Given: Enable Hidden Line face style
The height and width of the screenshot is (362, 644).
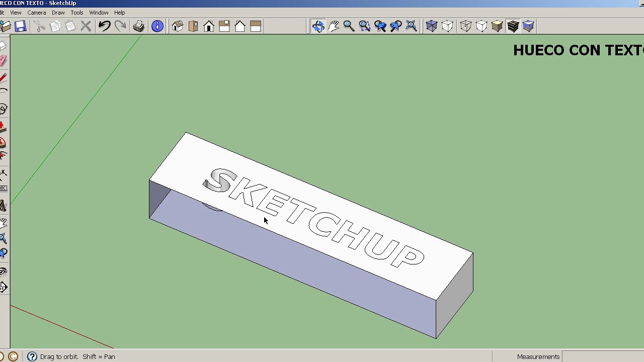Looking at the screenshot, I should coord(481,26).
